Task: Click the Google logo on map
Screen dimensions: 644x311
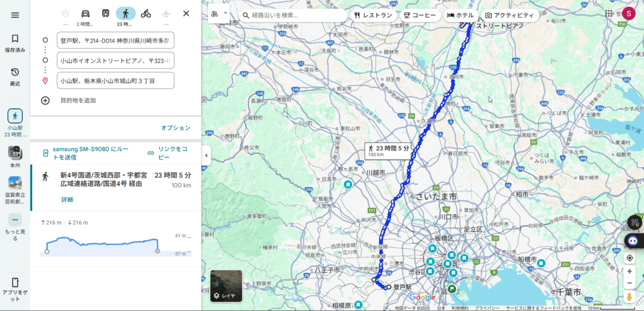Action: [x=422, y=297]
